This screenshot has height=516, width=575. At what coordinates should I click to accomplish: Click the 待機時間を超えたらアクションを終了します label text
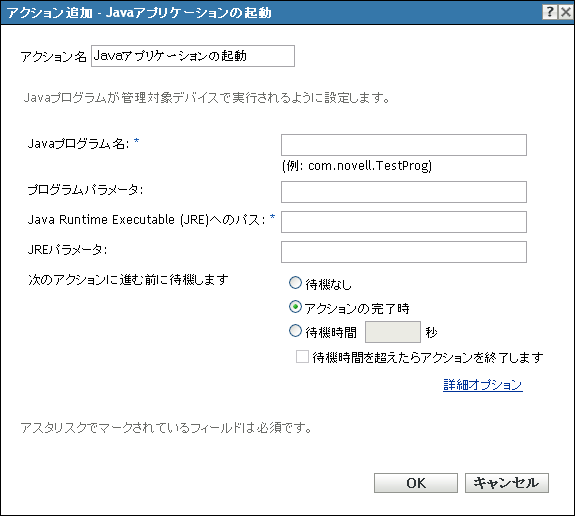click(x=428, y=357)
